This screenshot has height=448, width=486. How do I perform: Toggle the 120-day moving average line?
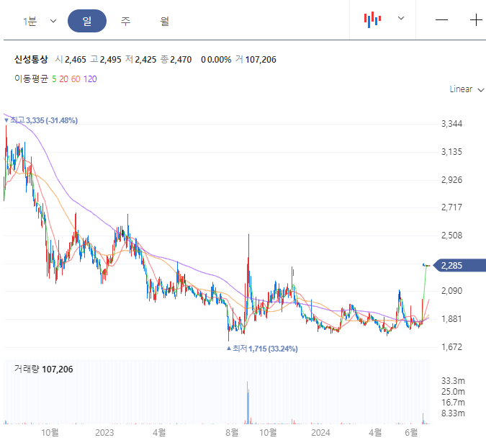point(90,79)
